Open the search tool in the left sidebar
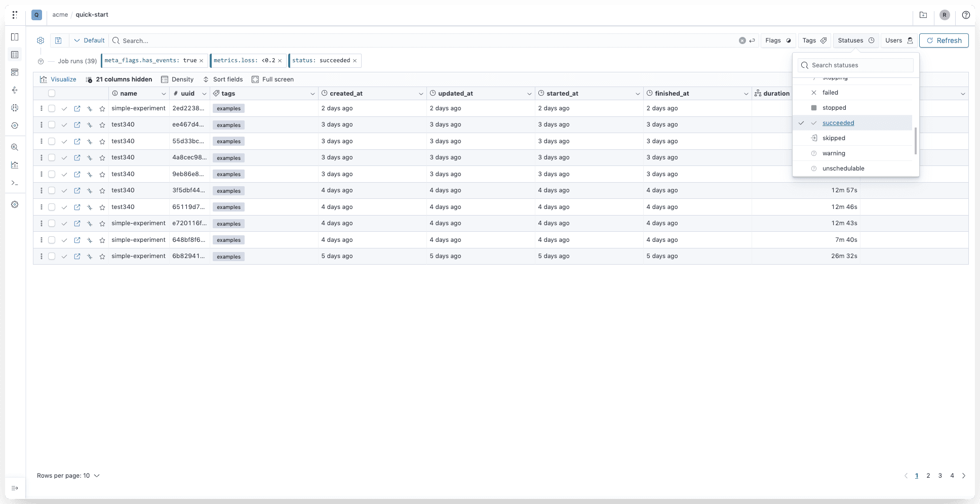 pyautogui.click(x=15, y=147)
